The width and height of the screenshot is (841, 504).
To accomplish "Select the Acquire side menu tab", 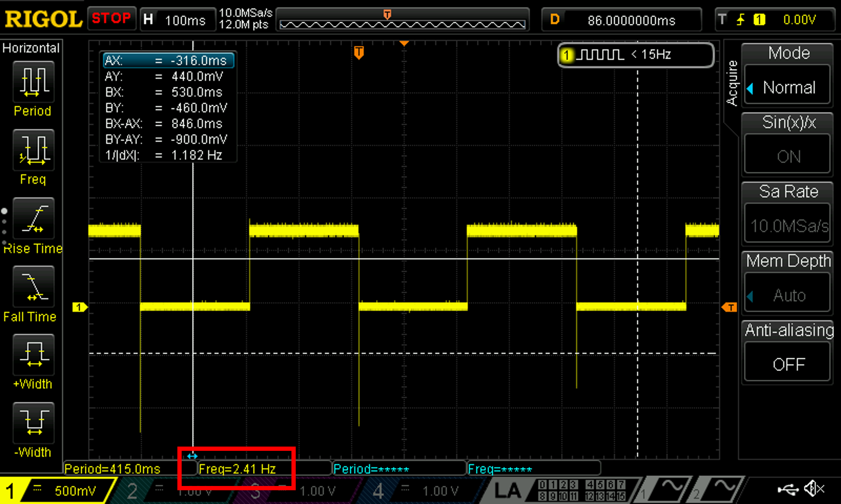I will [732, 84].
